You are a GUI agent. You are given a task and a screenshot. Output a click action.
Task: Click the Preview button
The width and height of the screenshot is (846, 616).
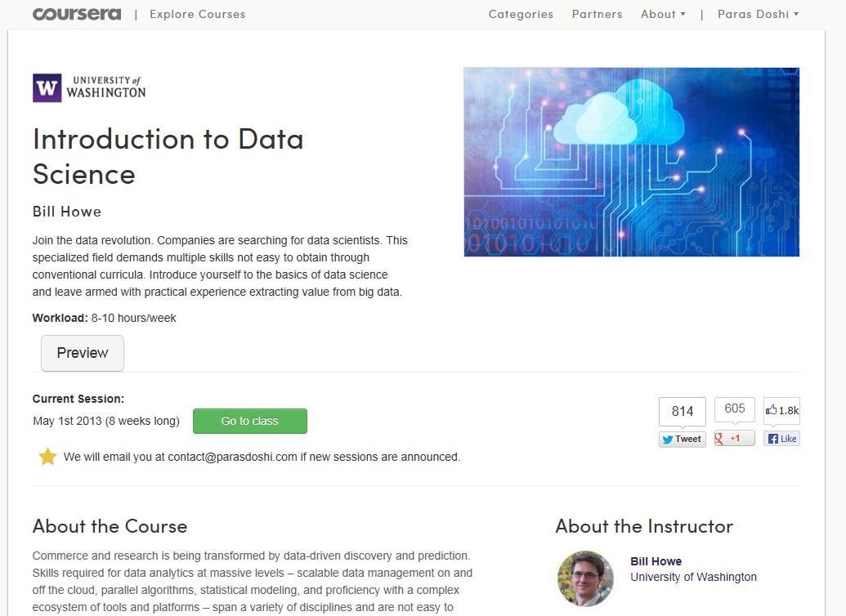pyautogui.click(x=83, y=353)
